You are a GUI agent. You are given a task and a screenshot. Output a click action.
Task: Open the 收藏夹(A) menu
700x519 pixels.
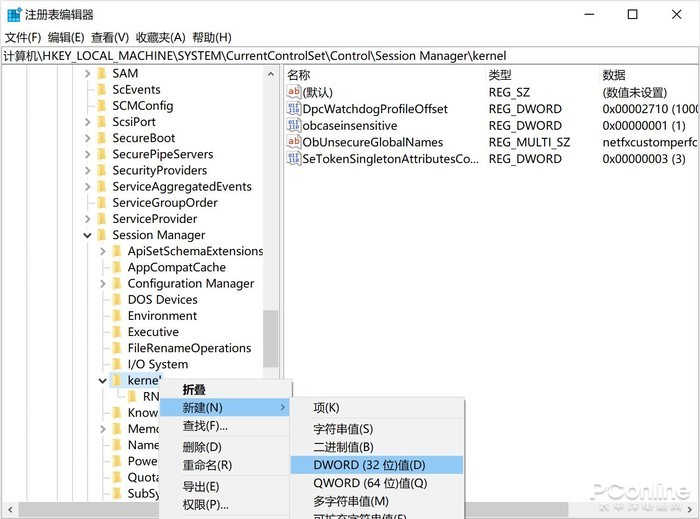[x=160, y=37]
